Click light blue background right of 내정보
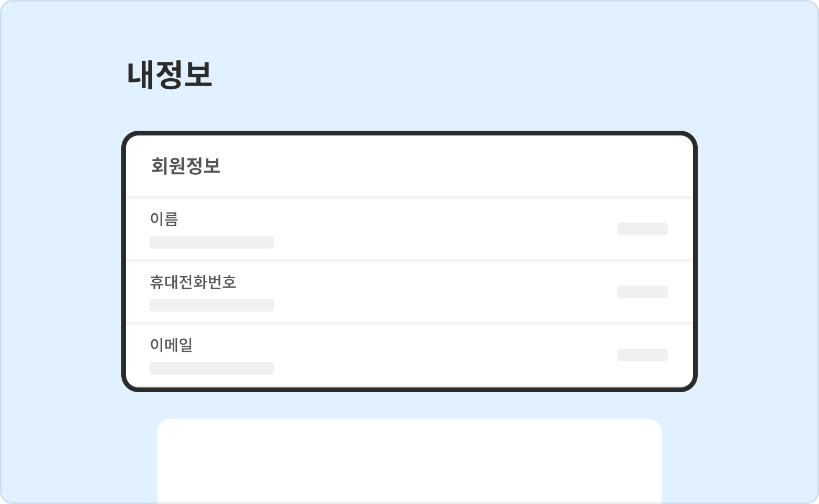 [x=472, y=75]
